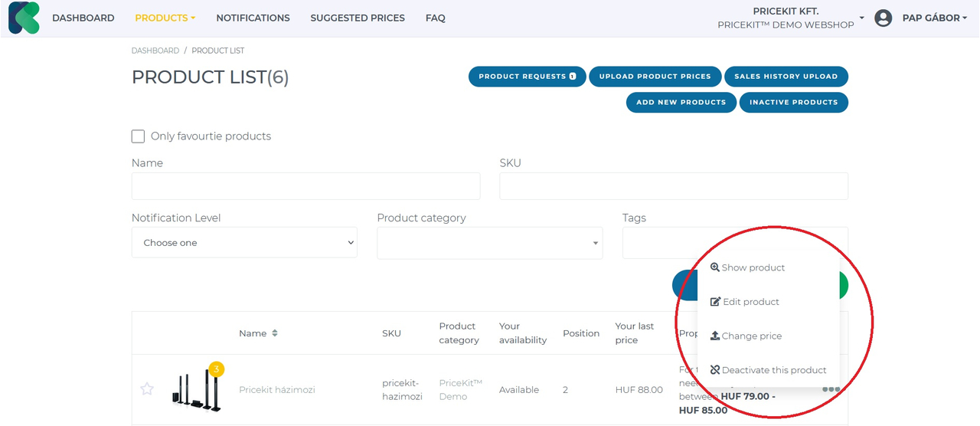Click the SKU column header in table
The width and height of the screenshot is (980, 426).
[391, 333]
